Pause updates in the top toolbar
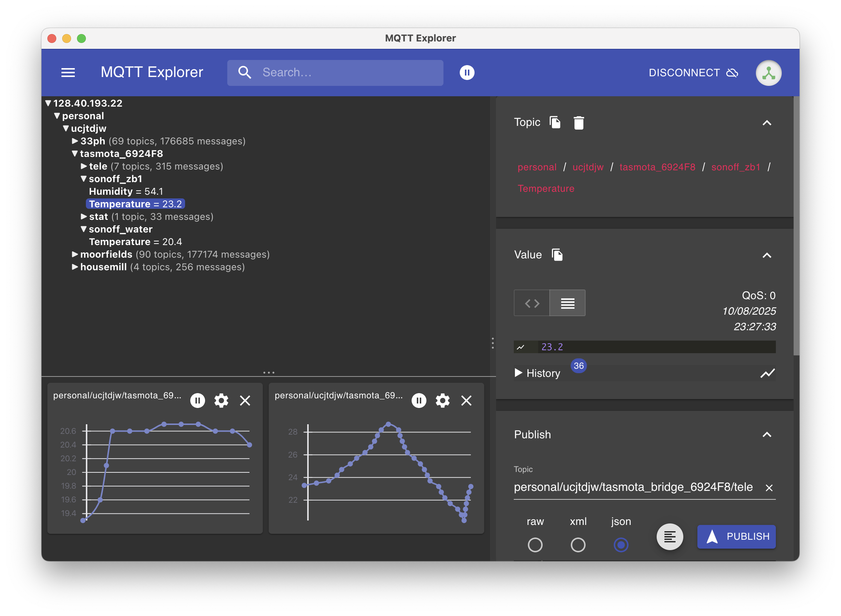The image size is (841, 616). [x=467, y=72]
